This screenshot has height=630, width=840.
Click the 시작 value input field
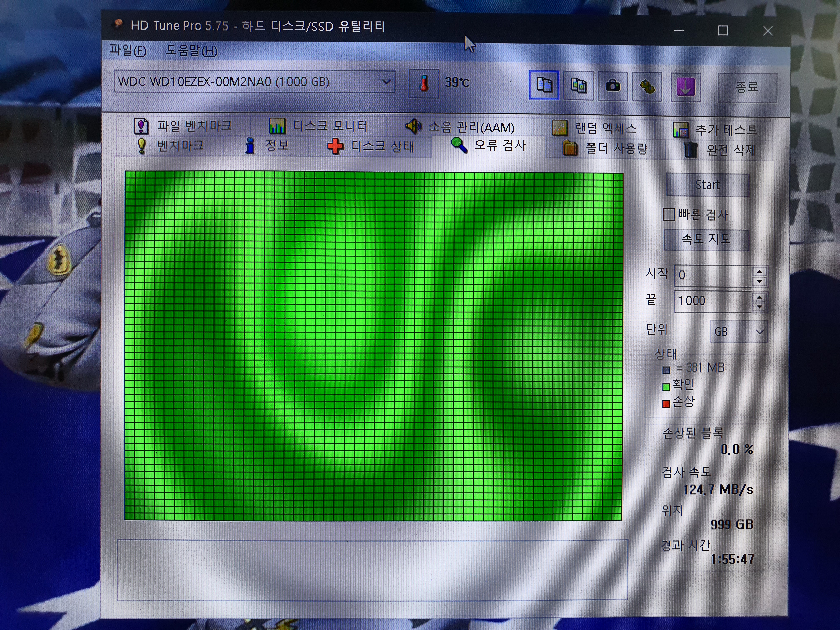point(714,275)
